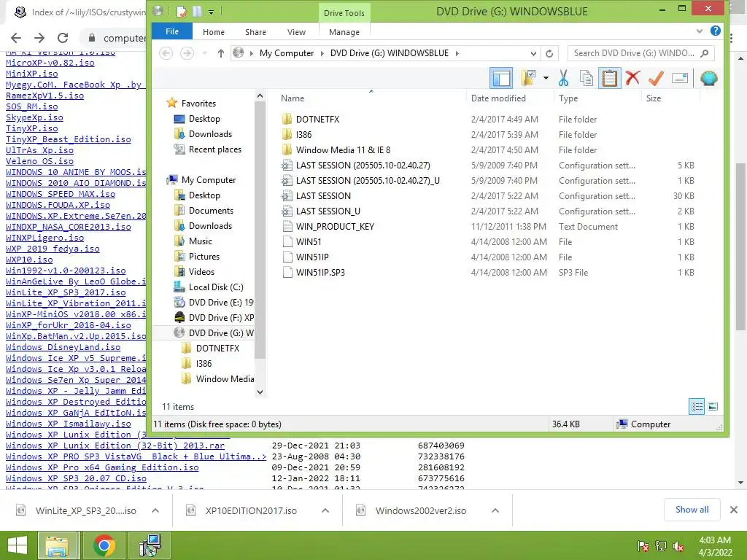This screenshot has width=747, height=560.
Task: Sort by the Name column header
Action: coord(293,98)
